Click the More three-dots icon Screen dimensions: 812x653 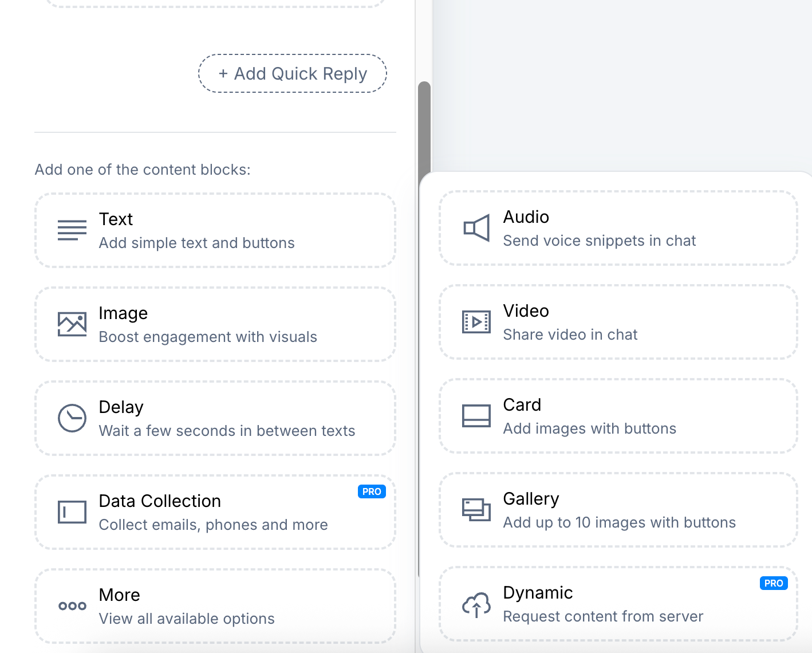tap(72, 606)
